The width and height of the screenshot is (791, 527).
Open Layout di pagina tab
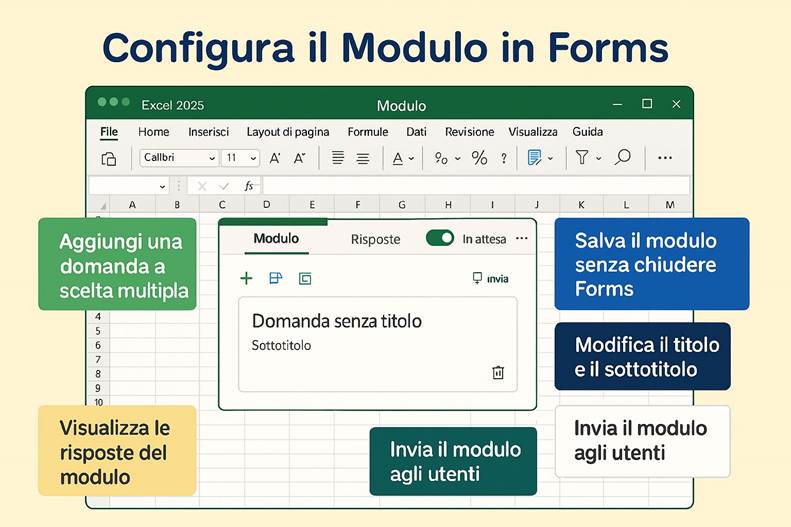pos(288,132)
